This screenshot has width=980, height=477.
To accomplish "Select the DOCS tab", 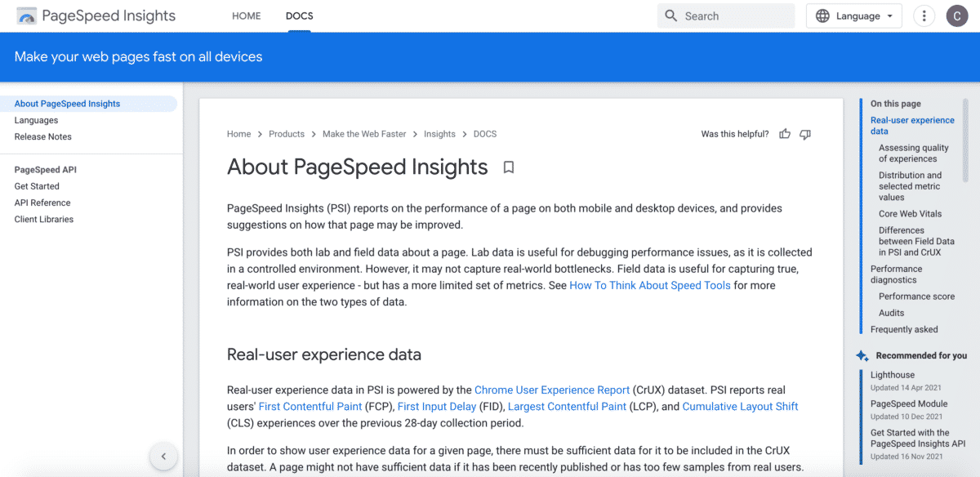I will (299, 16).
